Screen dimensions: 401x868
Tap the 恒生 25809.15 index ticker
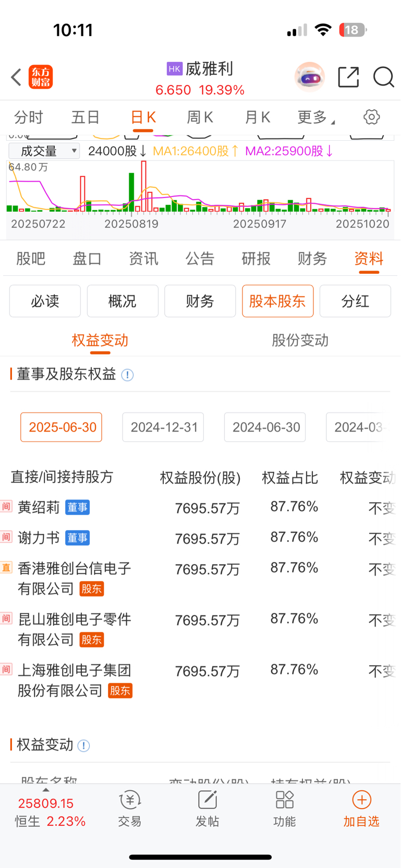click(50, 812)
